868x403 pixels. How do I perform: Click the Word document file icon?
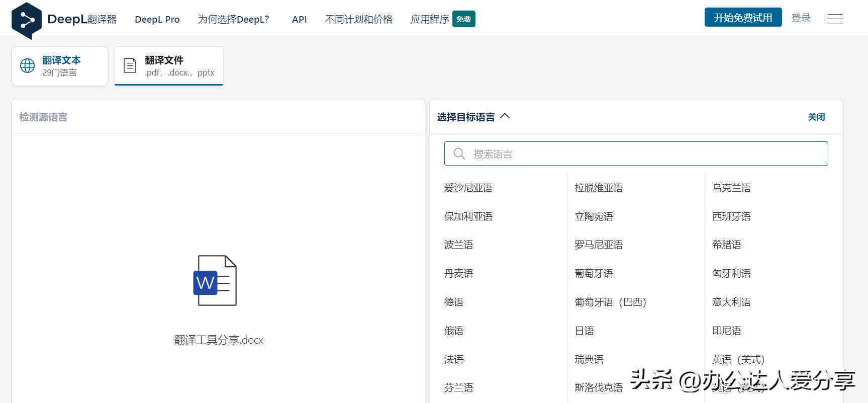coord(215,281)
